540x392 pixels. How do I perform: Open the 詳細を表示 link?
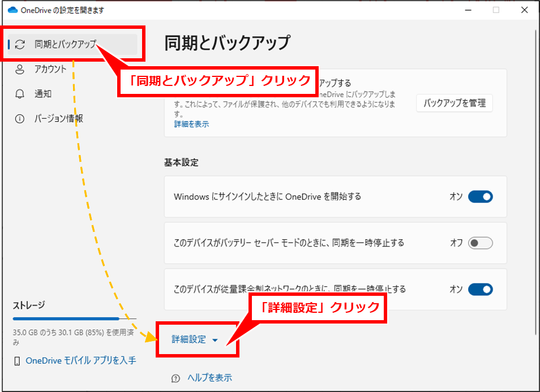coord(191,124)
